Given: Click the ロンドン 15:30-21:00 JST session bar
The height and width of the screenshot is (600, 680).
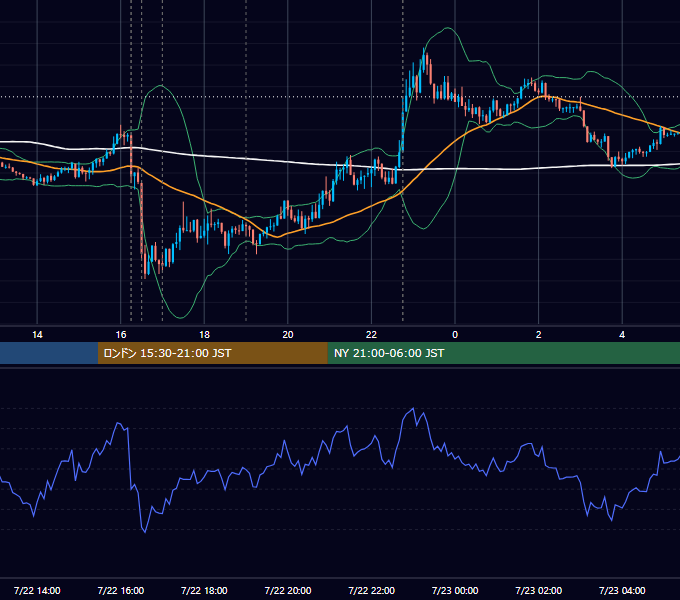Looking at the screenshot, I should (x=212, y=353).
